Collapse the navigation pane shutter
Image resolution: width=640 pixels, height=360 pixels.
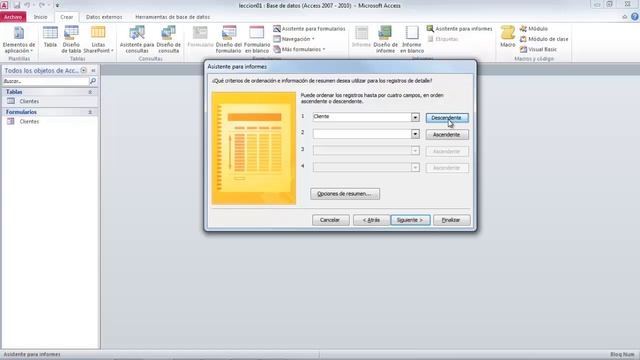93,70
